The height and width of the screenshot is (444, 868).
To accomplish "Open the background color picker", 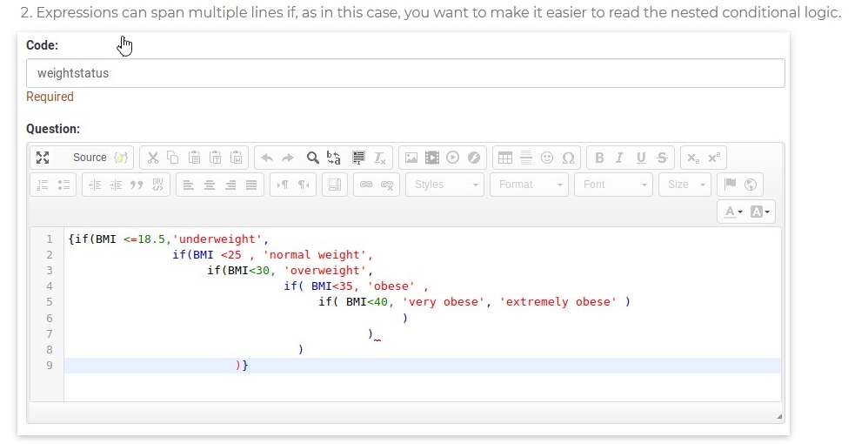I will click(761, 212).
